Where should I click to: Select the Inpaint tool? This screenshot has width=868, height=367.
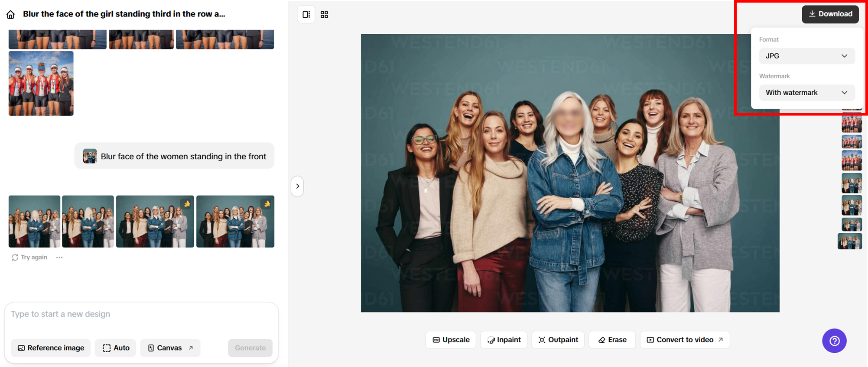(504, 340)
